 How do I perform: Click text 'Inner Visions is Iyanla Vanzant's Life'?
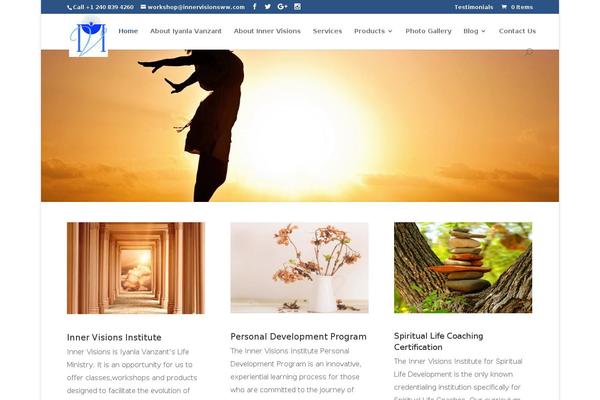pos(128,352)
